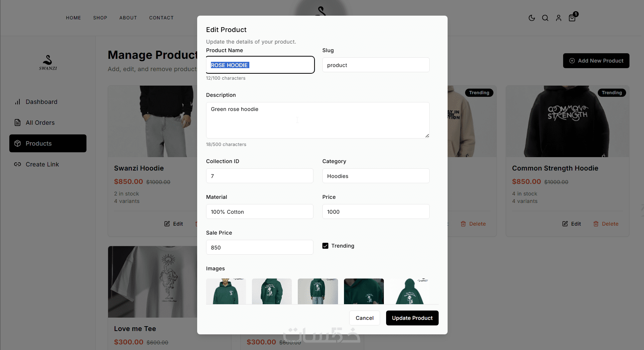Click the Create Link chain icon

pyautogui.click(x=18, y=164)
